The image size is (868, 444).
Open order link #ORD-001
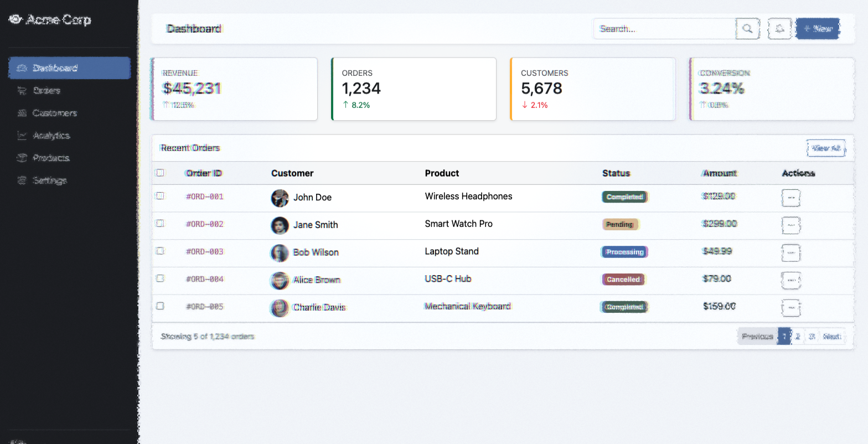pos(205,197)
